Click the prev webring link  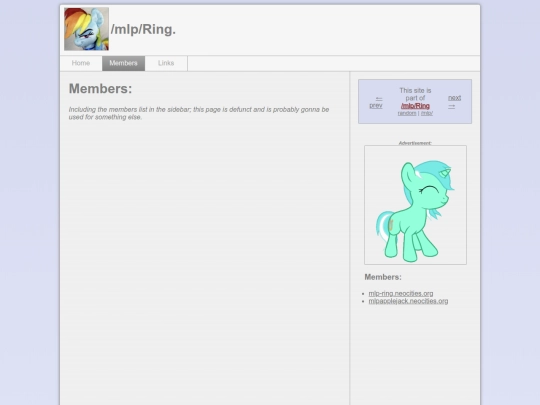[x=376, y=102]
